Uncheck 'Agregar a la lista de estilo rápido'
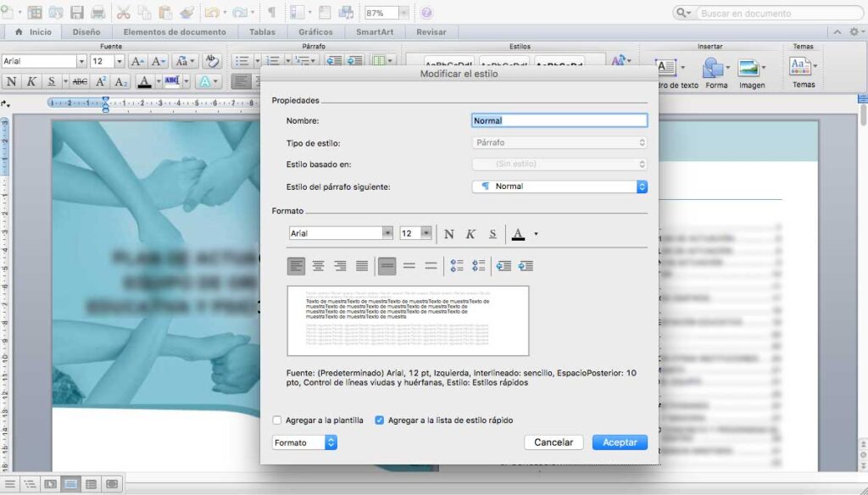Image resolution: width=868 pixels, height=495 pixels. (379, 420)
